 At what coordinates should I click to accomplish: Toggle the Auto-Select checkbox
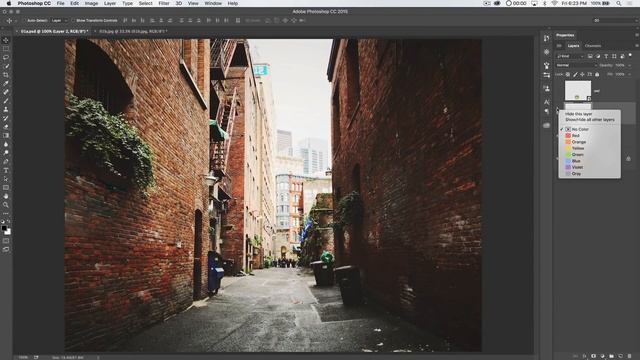point(24,20)
